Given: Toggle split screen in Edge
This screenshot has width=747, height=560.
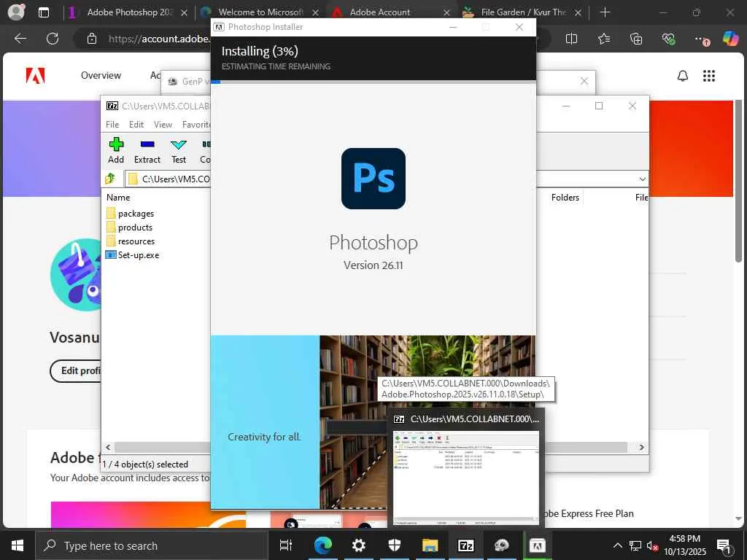Looking at the screenshot, I should (x=571, y=39).
